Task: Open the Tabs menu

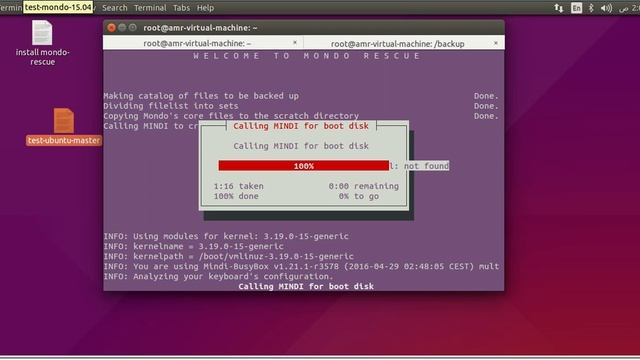Action: pyautogui.click(x=181, y=8)
